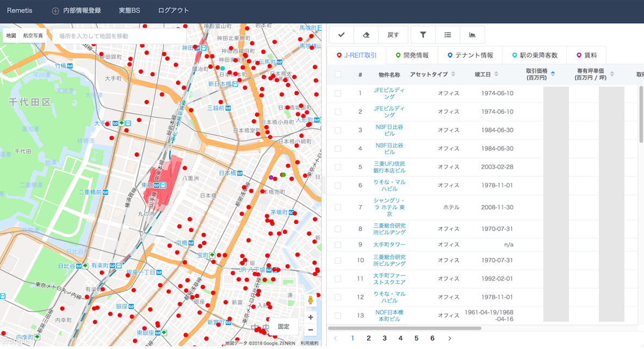The height and width of the screenshot is (349, 644).
Task: Switch to the テナント情報 tab
Action: point(470,55)
